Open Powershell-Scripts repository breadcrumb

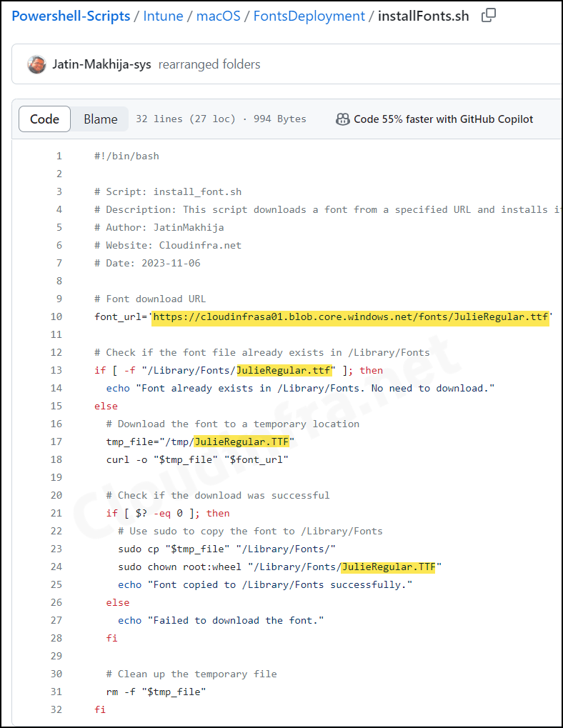coord(71,16)
